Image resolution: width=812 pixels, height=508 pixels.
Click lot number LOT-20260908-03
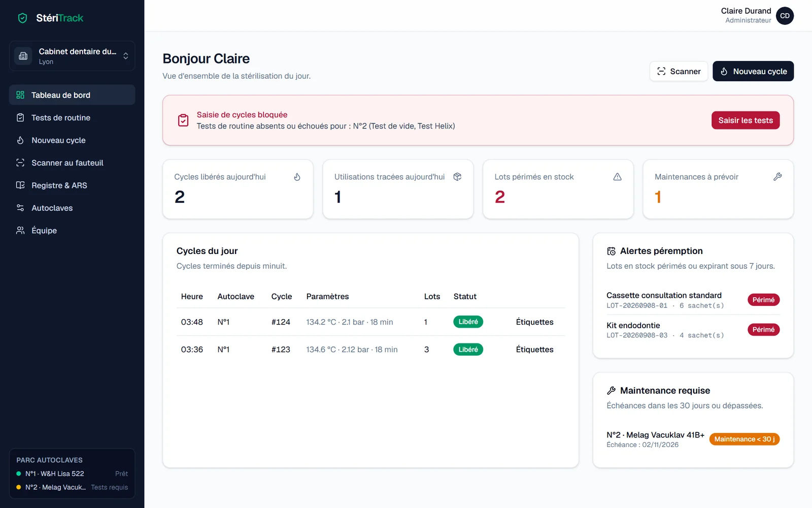[x=637, y=336]
